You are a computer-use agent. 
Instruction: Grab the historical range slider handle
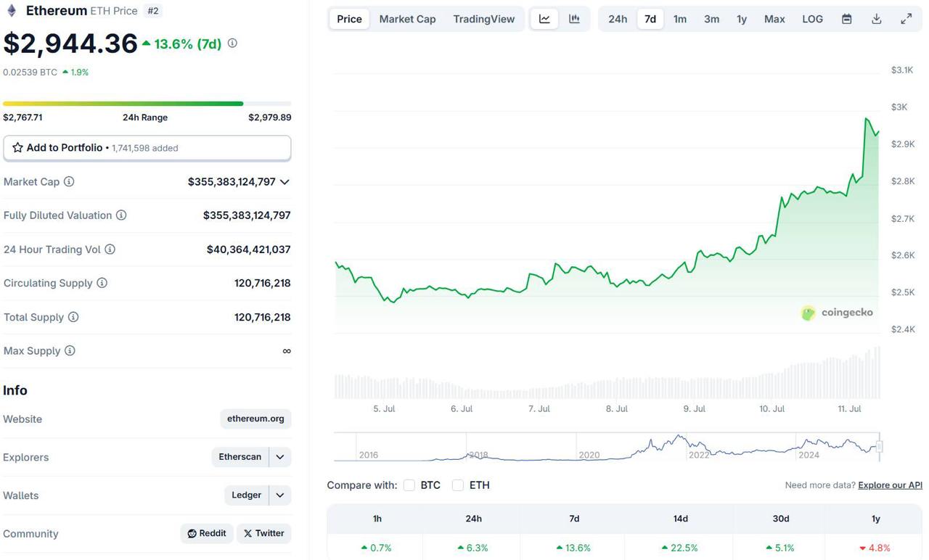pyautogui.click(x=879, y=447)
